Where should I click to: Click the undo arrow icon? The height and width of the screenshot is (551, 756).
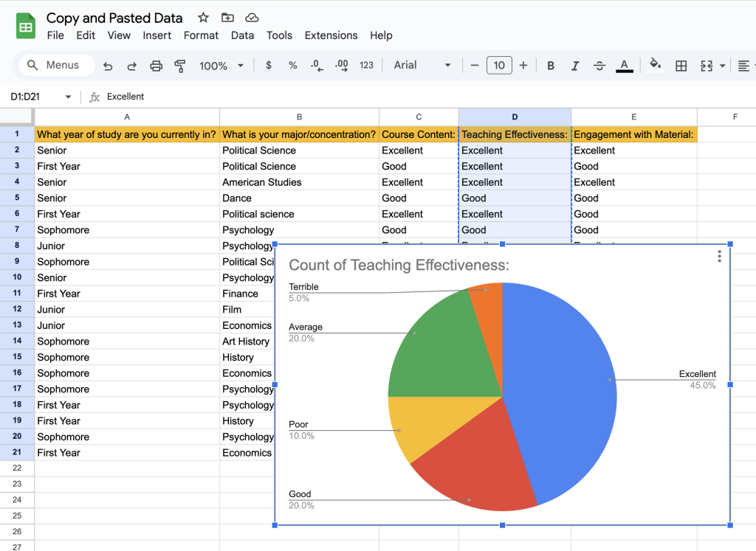coord(108,66)
